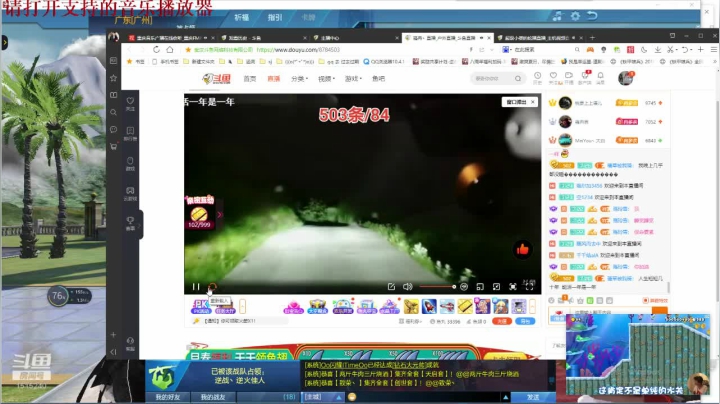Collapse the browser sidebar arrow at bottom

tap(113, 352)
